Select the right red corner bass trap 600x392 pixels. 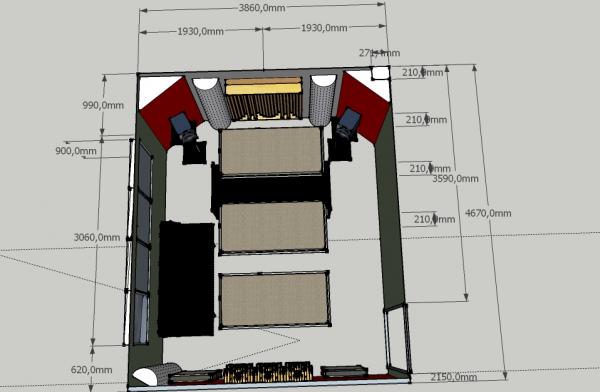coord(364,107)
